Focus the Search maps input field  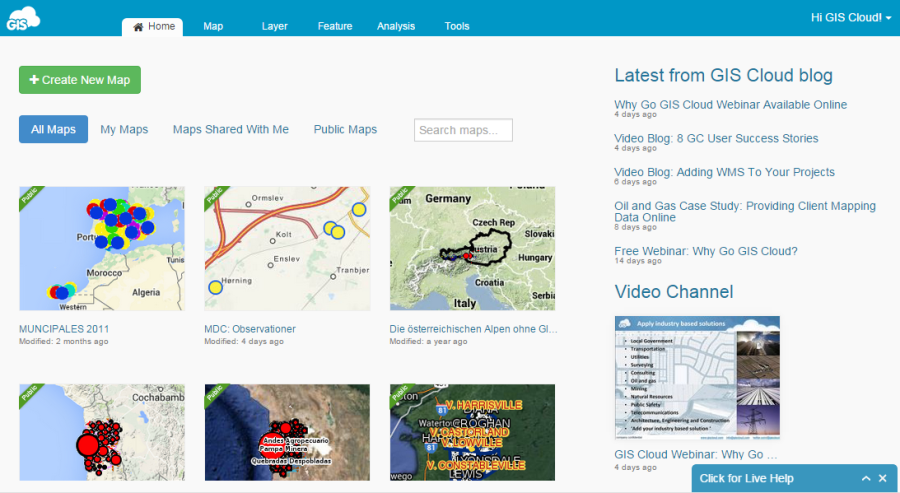click(x=463, y=130)
